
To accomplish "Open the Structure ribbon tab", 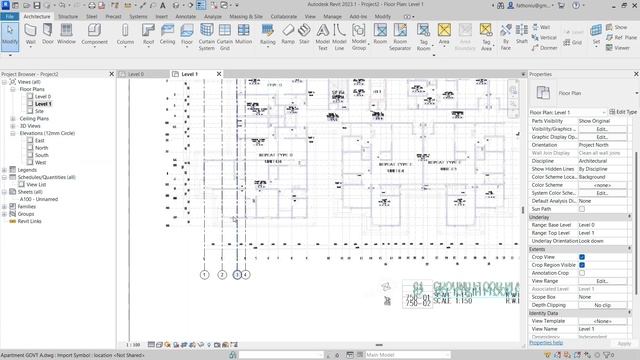I will point(68,16).
